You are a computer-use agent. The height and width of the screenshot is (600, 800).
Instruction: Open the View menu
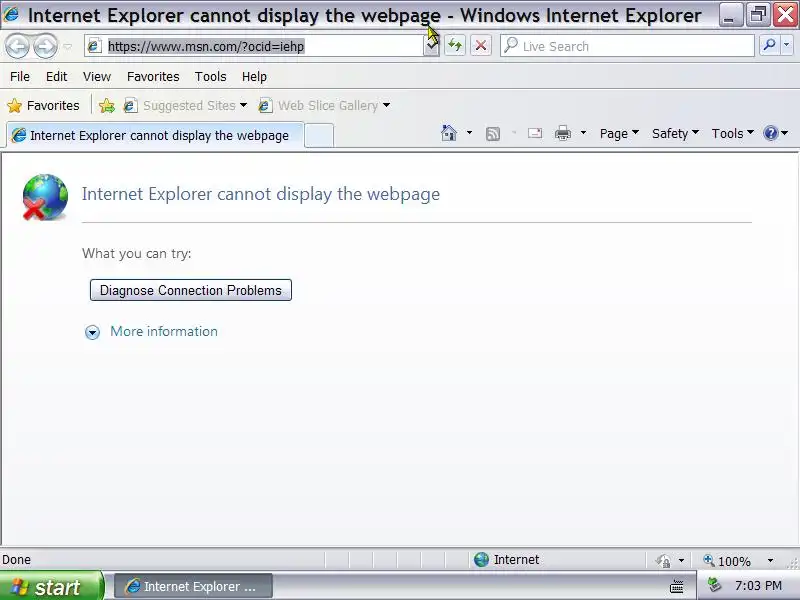coord(97,77)
